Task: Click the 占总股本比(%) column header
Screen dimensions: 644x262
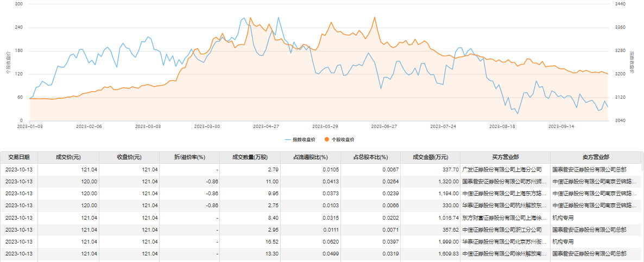Action: [x=370, y=157]
